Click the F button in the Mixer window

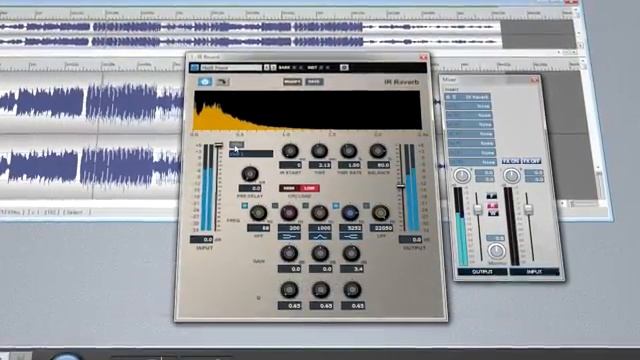[492, 196]
